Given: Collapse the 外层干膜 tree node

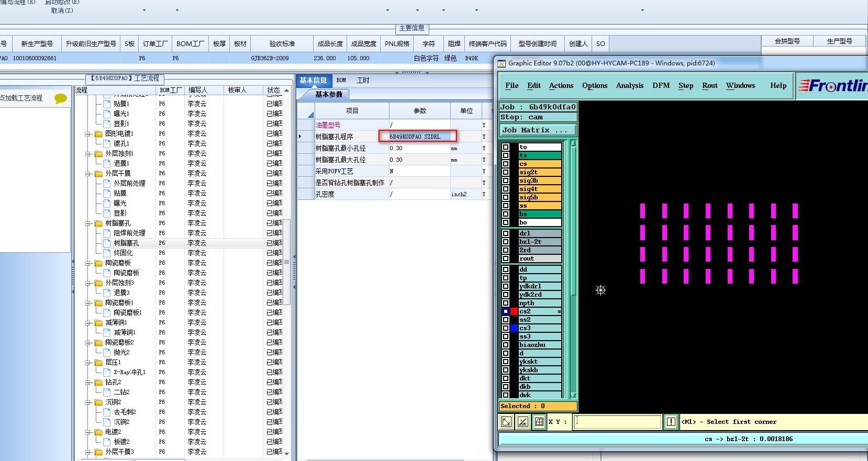Looking at the screenshot, I should point(88,174).
